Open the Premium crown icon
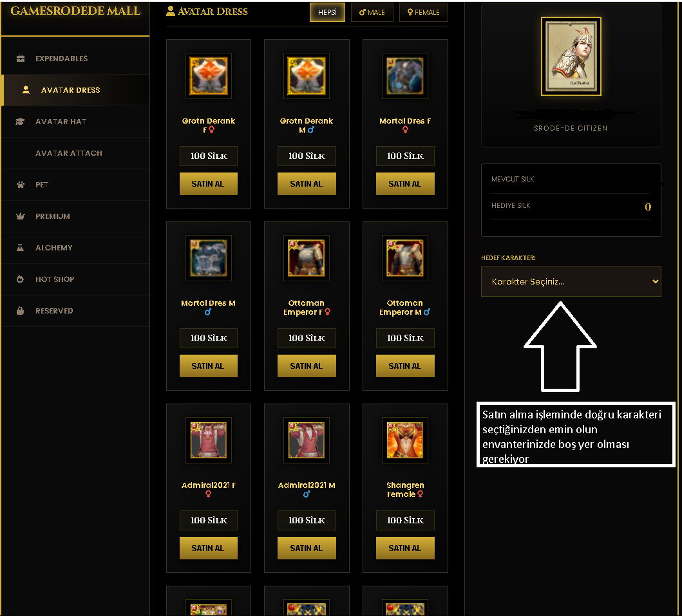Viewport: 682px width, 616px height. pos(20,216)
